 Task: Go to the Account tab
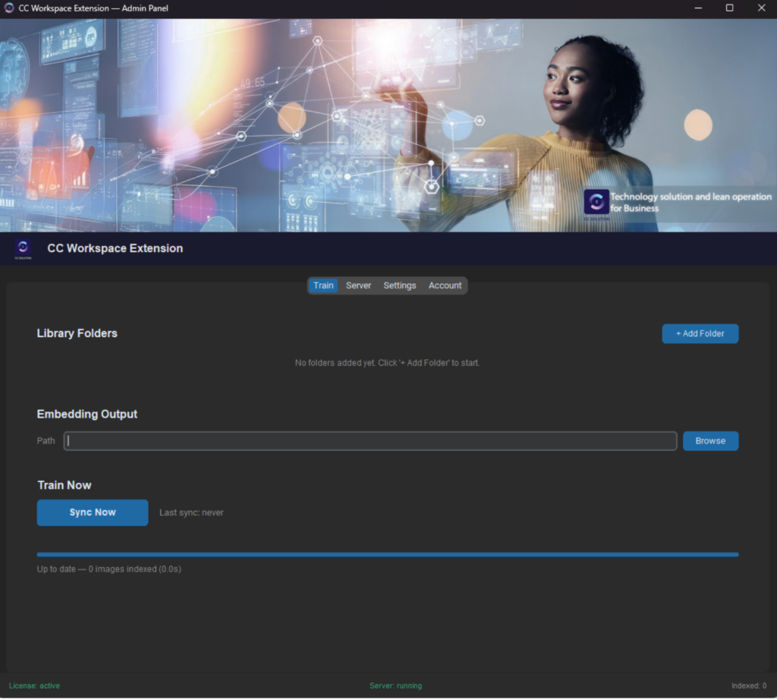[x=445, y=285]
